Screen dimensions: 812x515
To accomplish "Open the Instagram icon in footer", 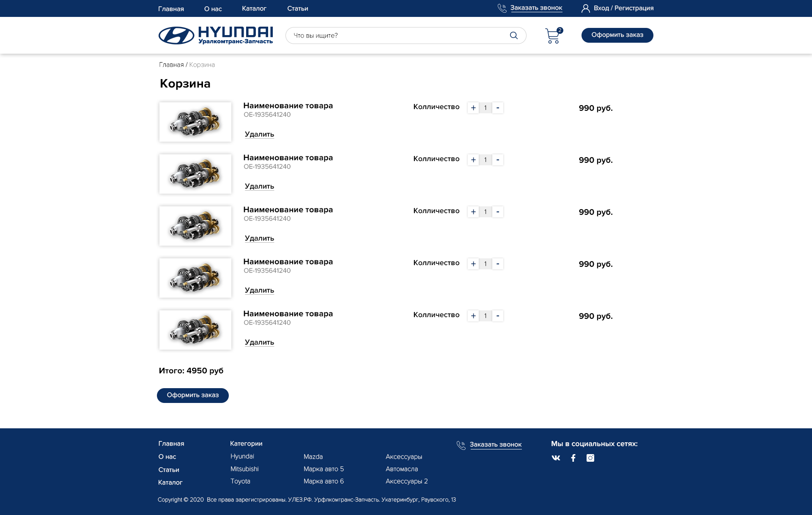I will pos(590,458).
